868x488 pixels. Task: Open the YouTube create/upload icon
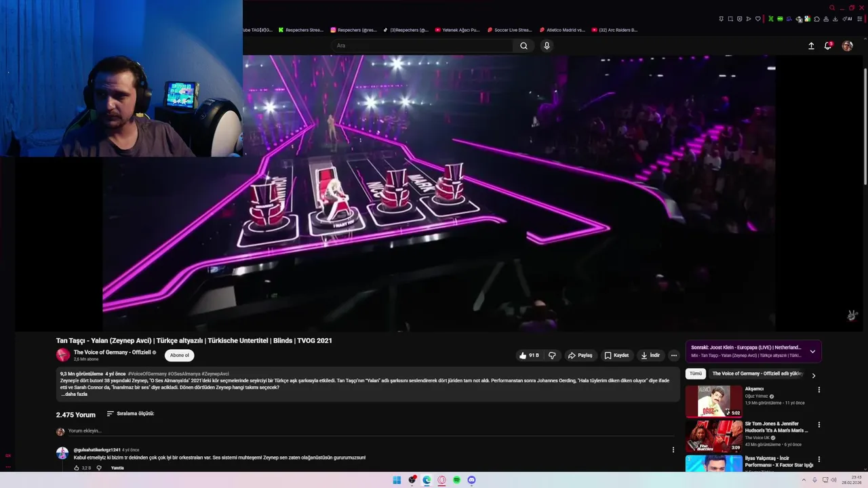click(x=811, y=45)
